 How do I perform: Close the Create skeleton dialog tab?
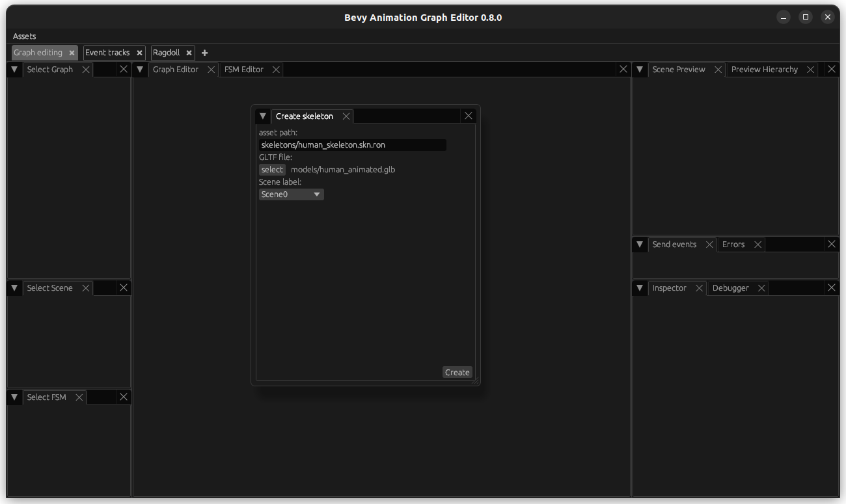346,116
